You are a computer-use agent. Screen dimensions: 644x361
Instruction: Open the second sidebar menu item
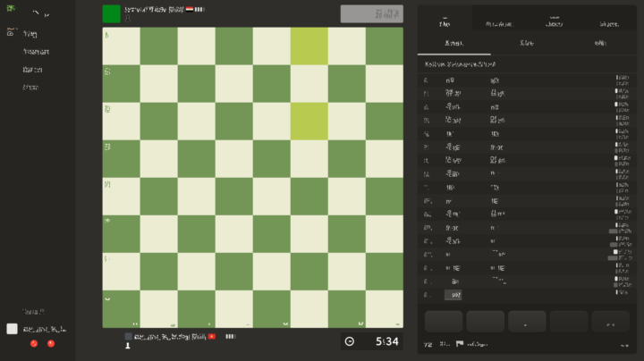[36, 52]
